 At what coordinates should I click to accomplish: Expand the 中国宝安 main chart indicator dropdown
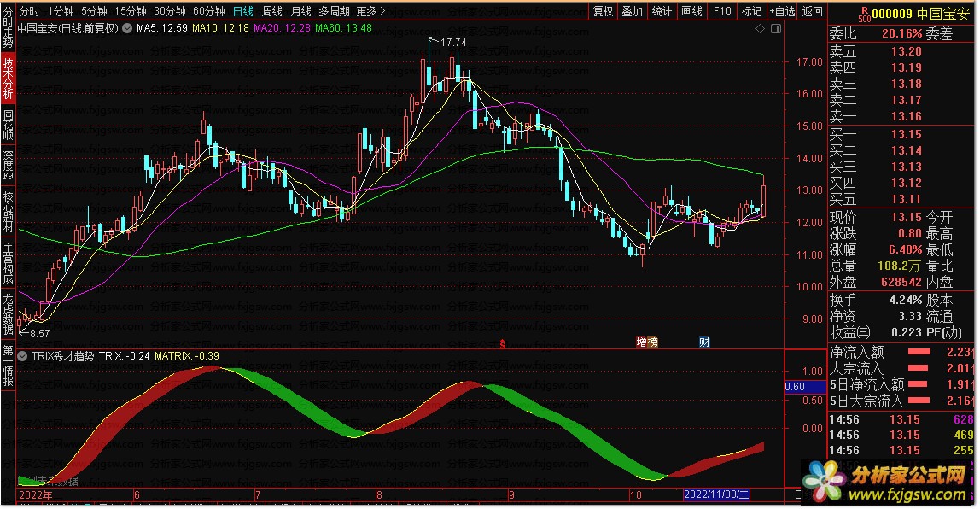[x=127, y=28]
